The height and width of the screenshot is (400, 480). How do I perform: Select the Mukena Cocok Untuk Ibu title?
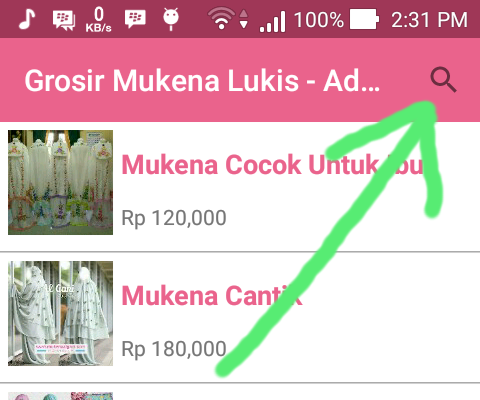[272, 165]
